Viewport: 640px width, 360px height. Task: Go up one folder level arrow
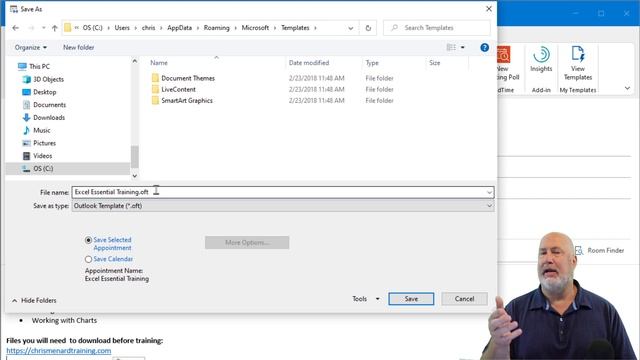55,28
